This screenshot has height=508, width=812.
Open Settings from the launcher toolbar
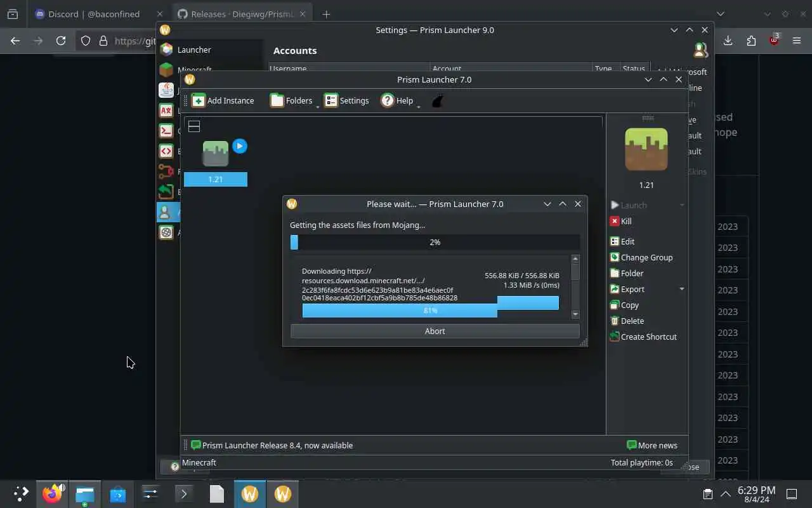(x=346, y=100)
